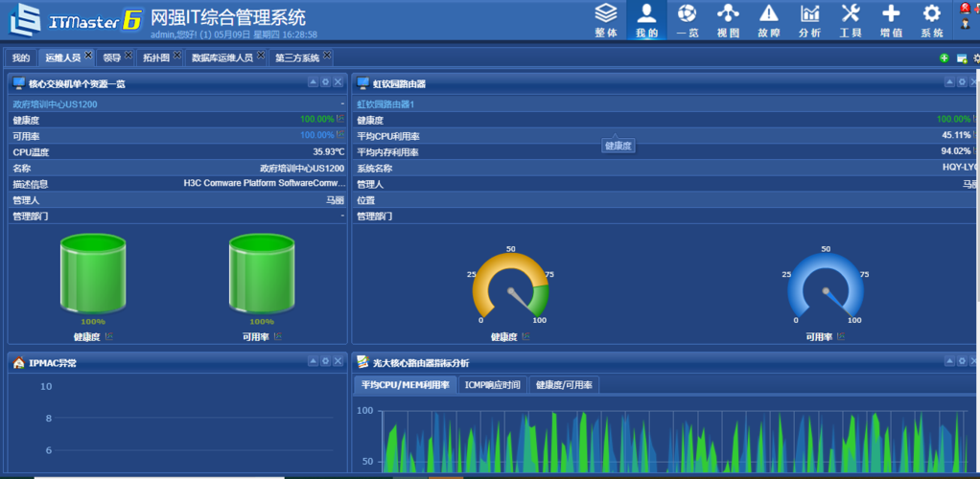Collapse the 核心交换机单个资源一览 panel
This screenshot has height=479, width=980.
pos(313,82)
